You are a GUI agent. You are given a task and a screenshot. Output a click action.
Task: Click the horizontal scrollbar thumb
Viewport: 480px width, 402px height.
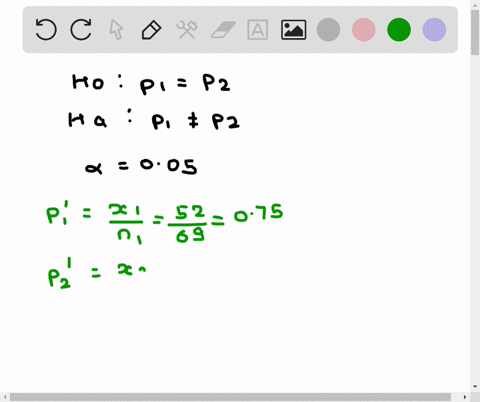(230, 397)
